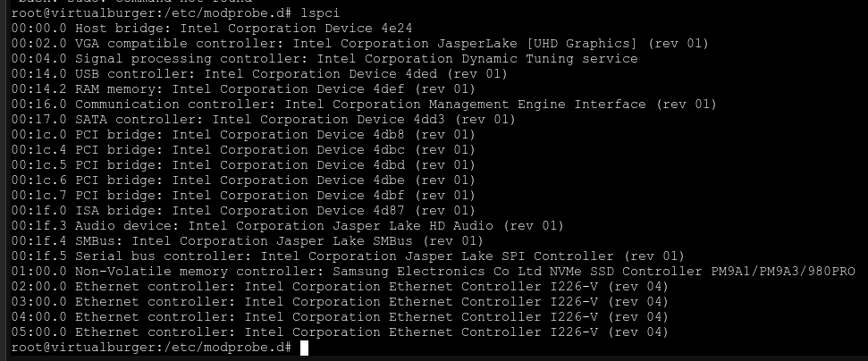The image size is (868, 361).
Task: Click the Samsung NVMe SSD Controller text
Action: pos(594,271)
